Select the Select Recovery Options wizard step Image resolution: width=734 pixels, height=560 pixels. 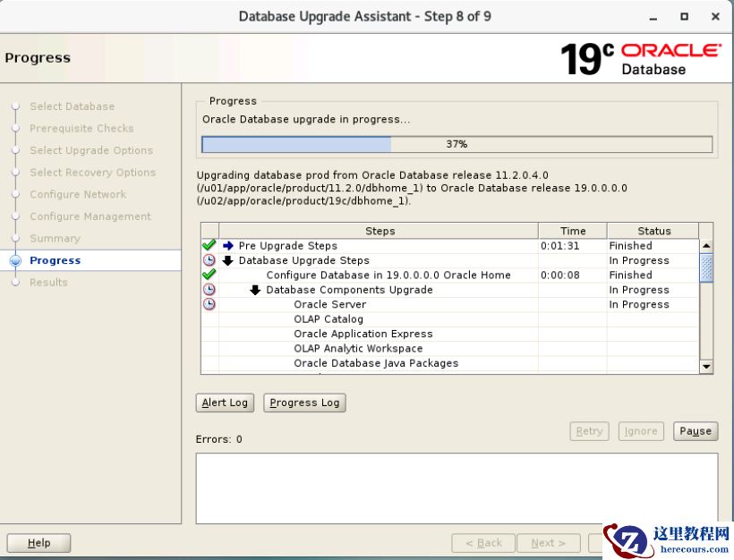coord(93,173)
